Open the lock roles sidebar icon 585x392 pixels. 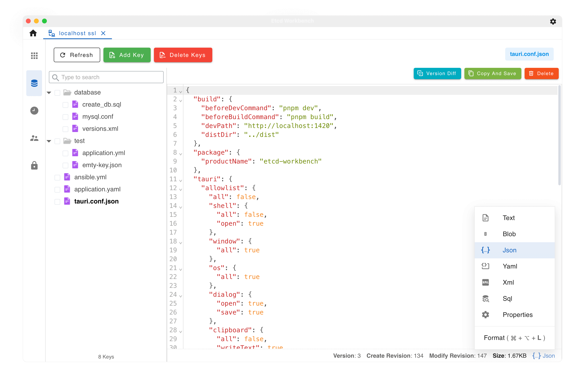coord(34,166)
